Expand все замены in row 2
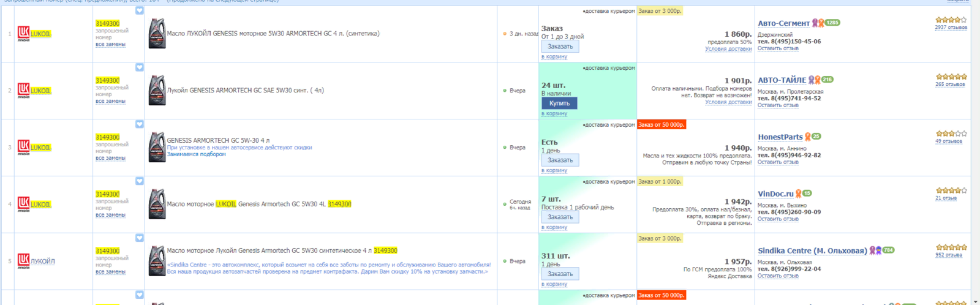980x305 pixels. coord(110,102)
